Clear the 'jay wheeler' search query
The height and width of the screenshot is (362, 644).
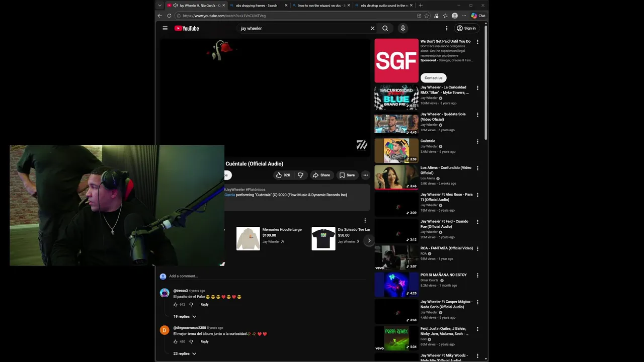(372, 28)
